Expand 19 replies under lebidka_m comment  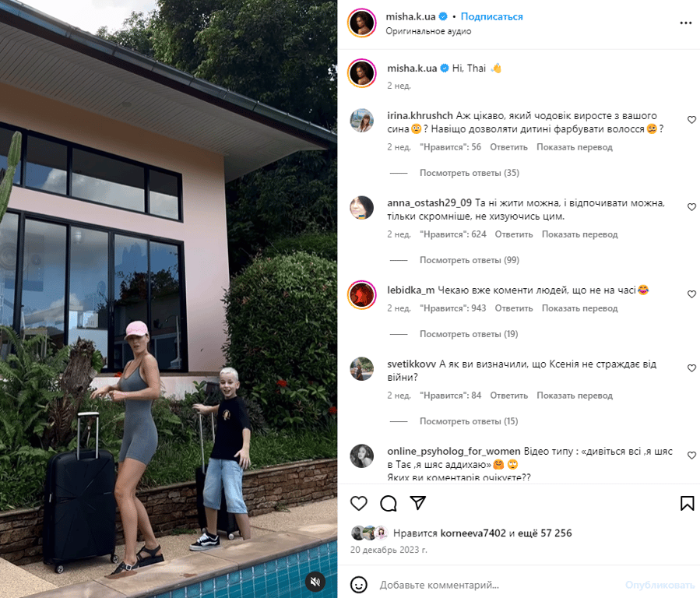click(x=469, y=334)
